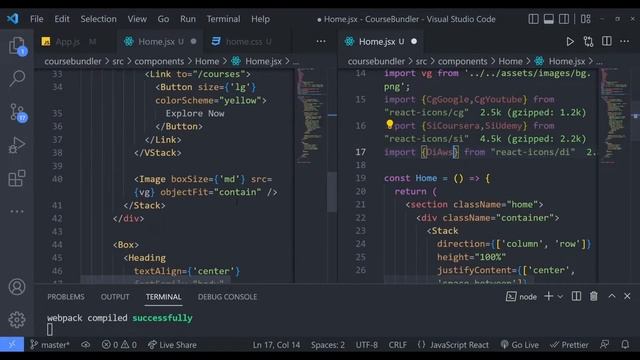Click the VS Code logo icon
640x360 pixels.
click(12, 19)
